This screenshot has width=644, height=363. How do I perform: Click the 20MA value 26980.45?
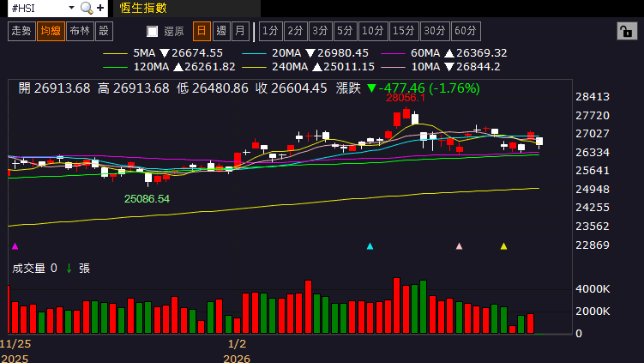pyautogui.click(x=343, y=53)
